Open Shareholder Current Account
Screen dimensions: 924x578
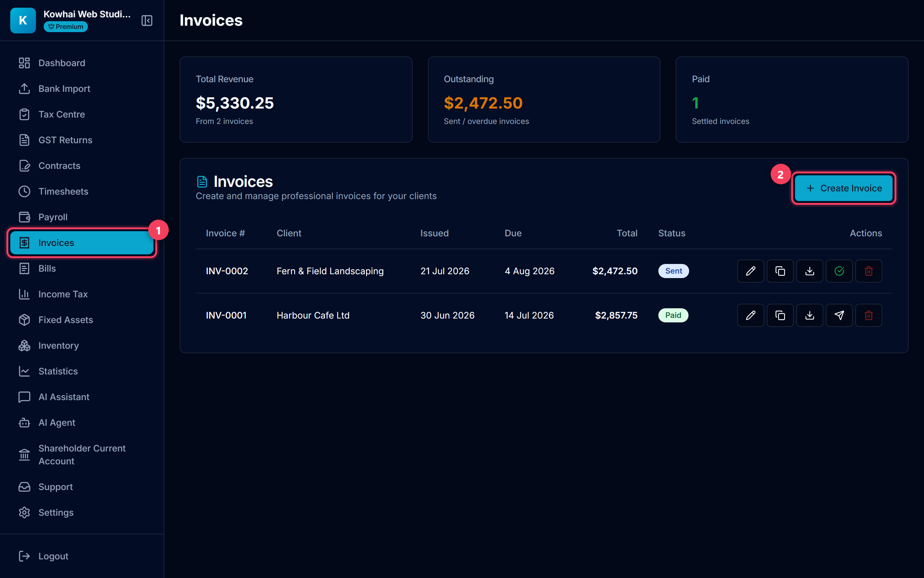[x=82, y=454]
